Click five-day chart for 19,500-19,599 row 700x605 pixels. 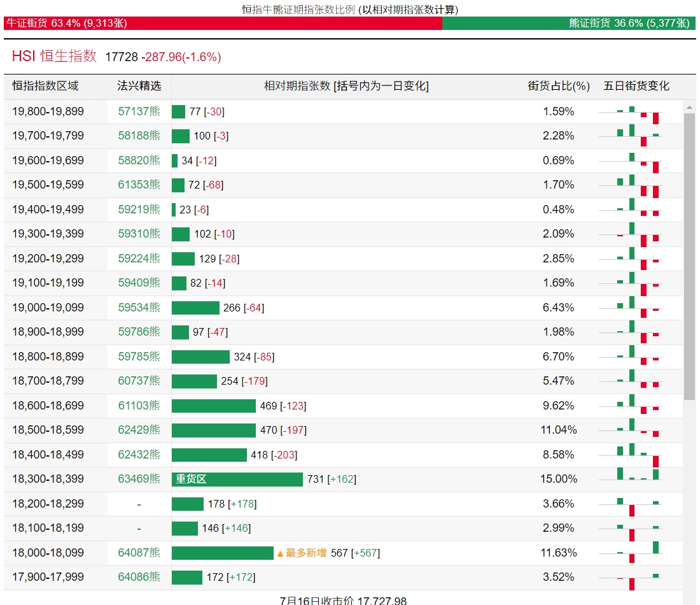tap(638, 185)
